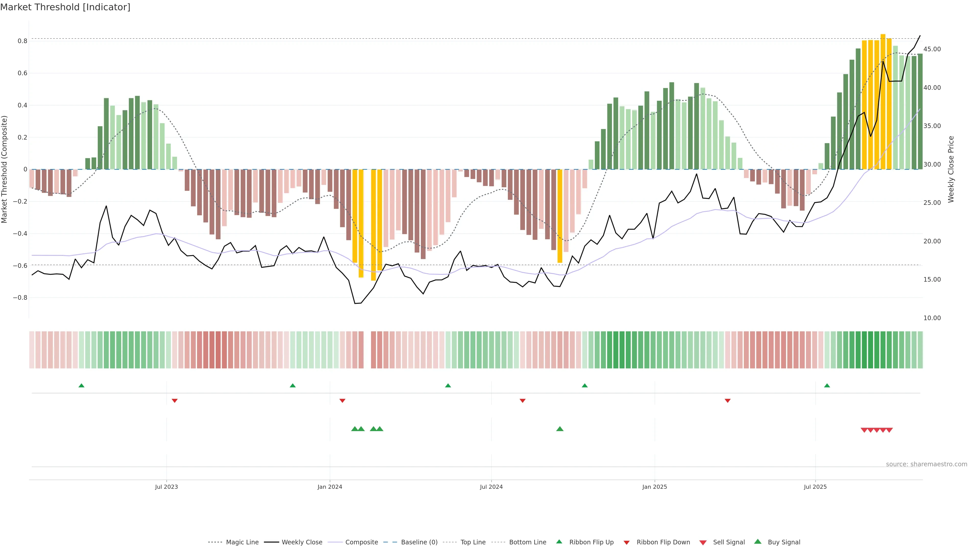Click the Ribbon Flip Up marker before Jan 2024
The width and height of the screenshot is (980, 551).
tap(292, 386)
